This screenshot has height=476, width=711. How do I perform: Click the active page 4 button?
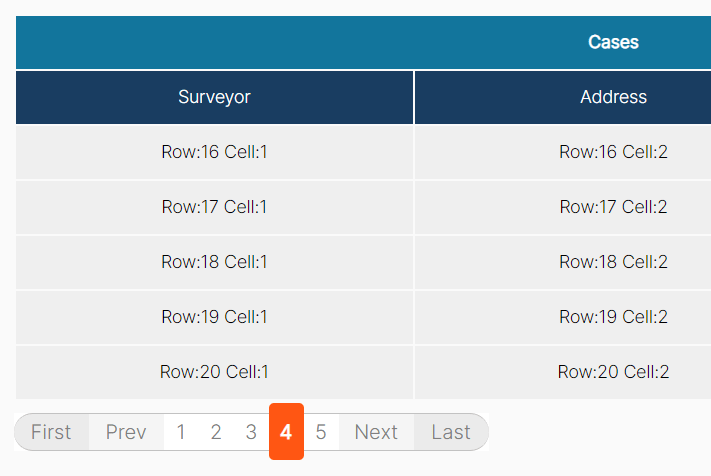(286, 432)
